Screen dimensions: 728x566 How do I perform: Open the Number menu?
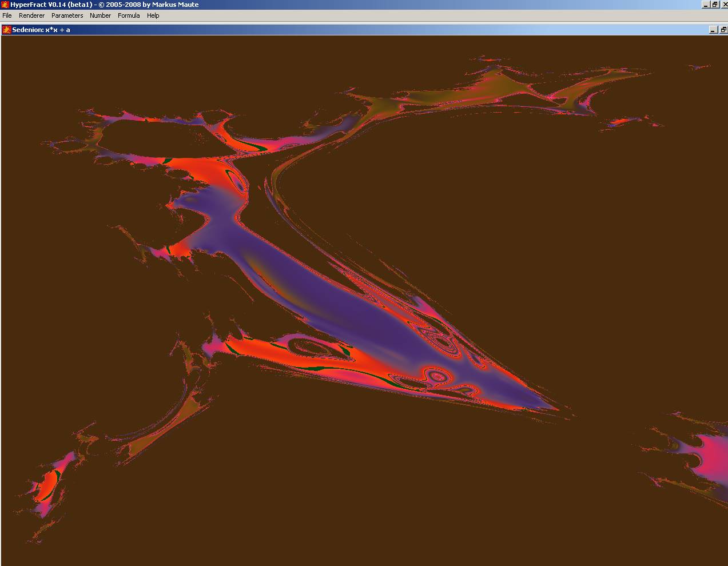[x=100, y=15]
